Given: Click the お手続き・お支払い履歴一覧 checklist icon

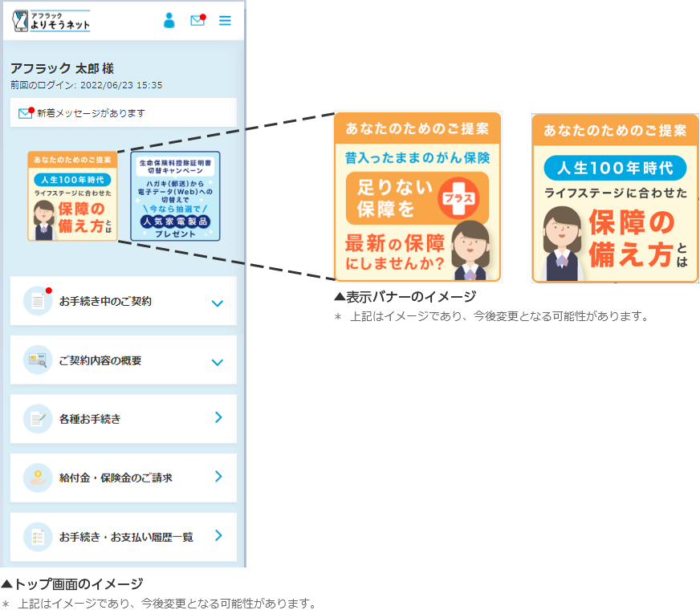Looking at the screenshot, I should 38,536.
